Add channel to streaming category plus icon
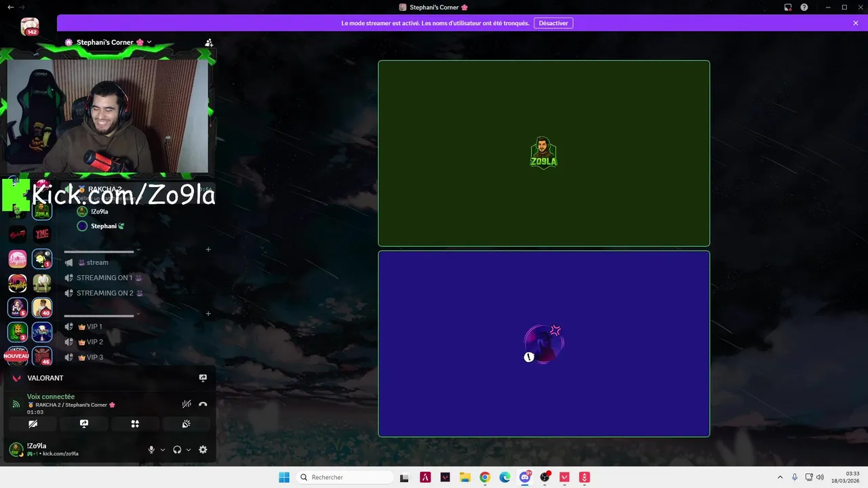Image resolution: width=868 pixels, height=488 pixels. [x=208, y=249]
